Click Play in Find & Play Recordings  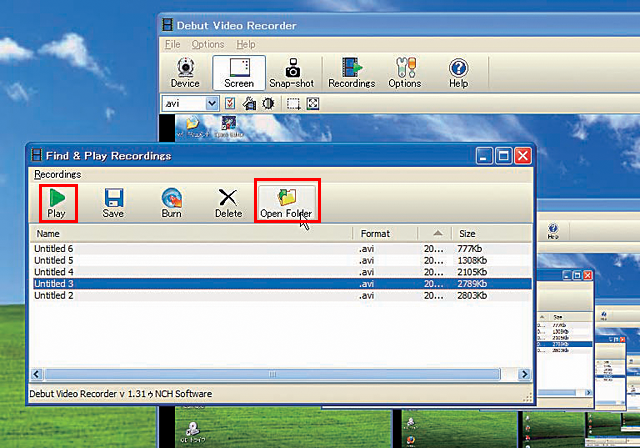point(58,203)
